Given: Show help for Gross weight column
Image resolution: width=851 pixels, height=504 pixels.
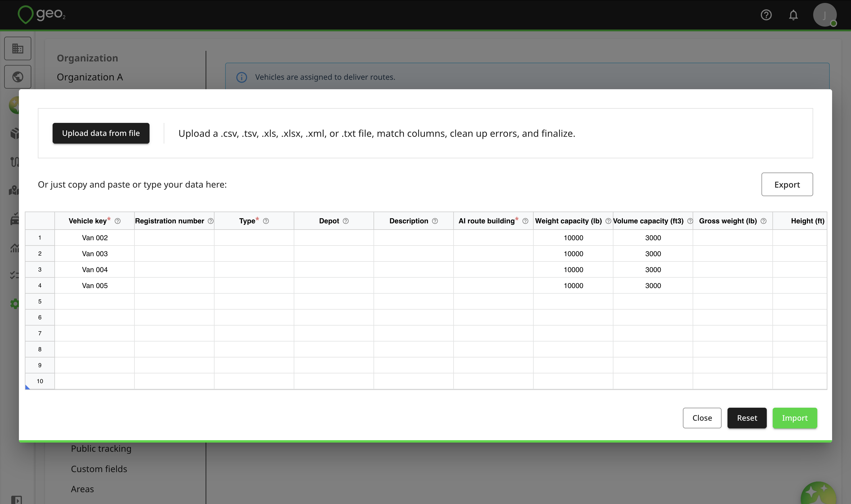Looking at the screenshot, I should point(764,221).
